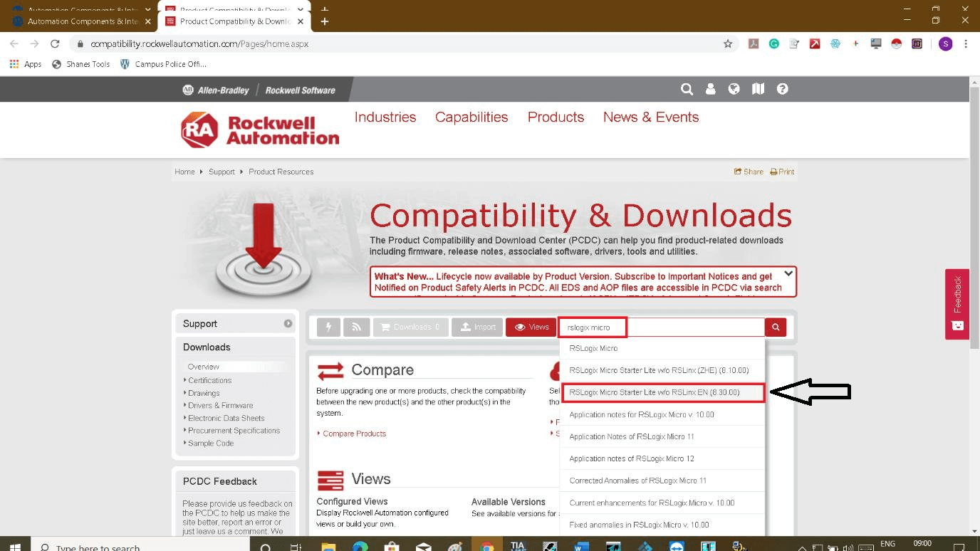Click the red magnifier search button
Viewport: 980px width, 551px height.
pyautogui.click(x=776, y=327)
